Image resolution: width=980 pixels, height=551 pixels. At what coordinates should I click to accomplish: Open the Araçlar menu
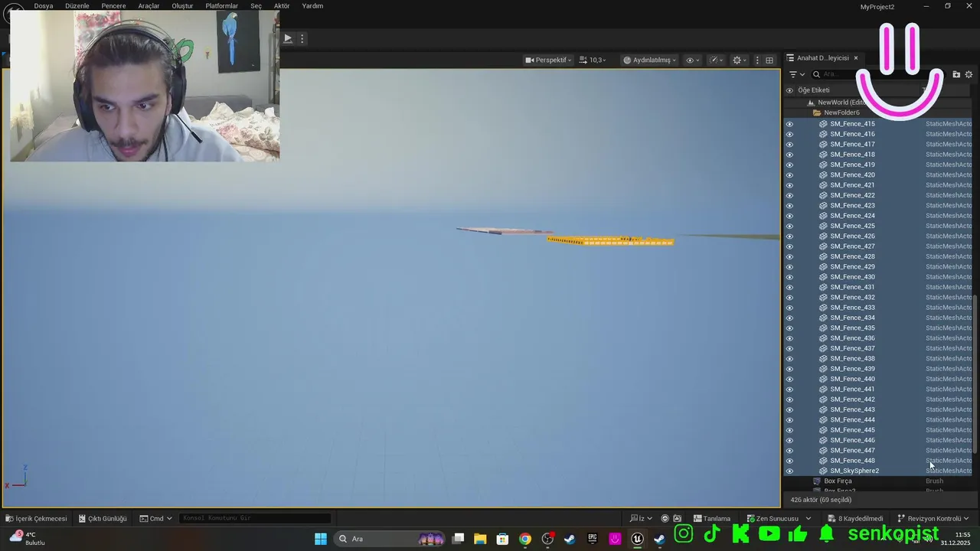pos(149,6)
